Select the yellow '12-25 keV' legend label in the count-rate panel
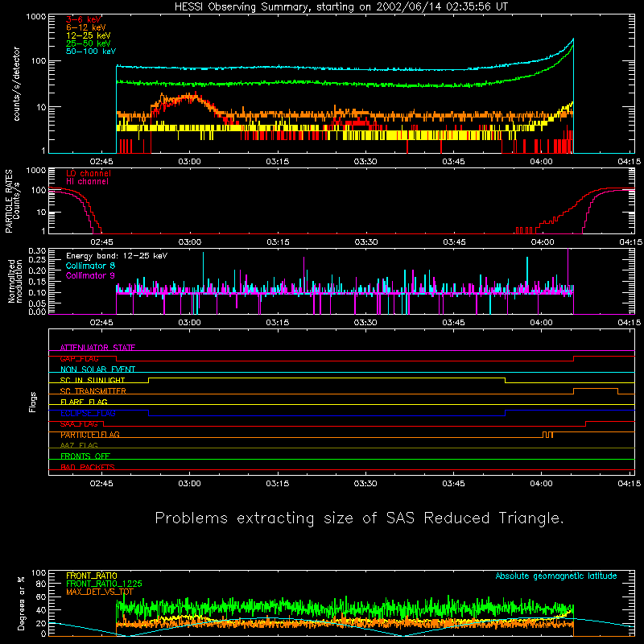Viewport: 644px width, 644px height. (x=89, y=35)
